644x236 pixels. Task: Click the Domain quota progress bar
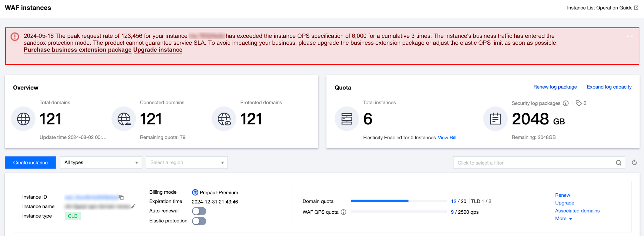(398, 201)
